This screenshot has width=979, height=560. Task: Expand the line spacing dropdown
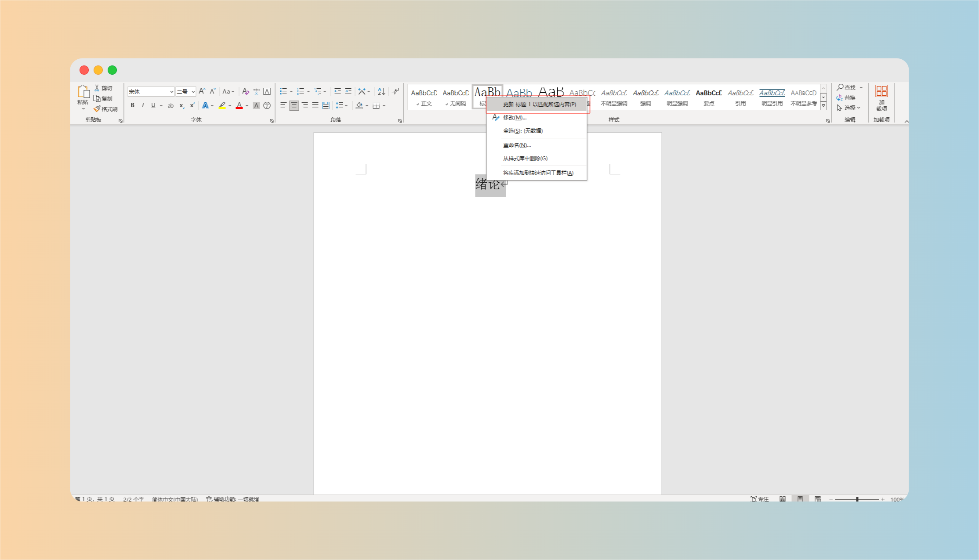pyautogui.click(x=346, y=105)
